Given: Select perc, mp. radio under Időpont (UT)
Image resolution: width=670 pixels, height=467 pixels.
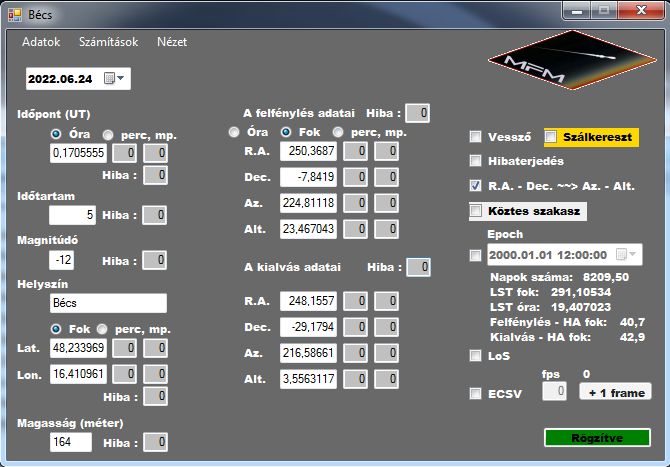Looking at the screenshot, I should point(108,135).
